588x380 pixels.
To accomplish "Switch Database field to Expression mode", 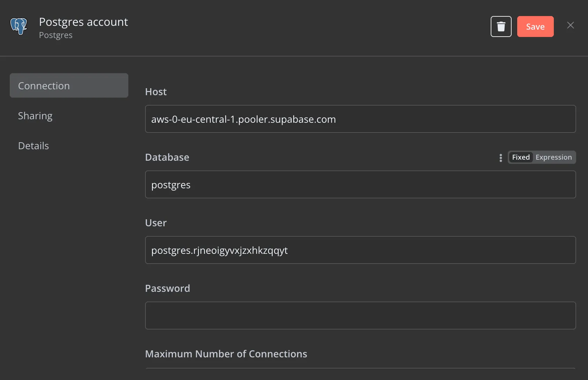I will 553,157.
